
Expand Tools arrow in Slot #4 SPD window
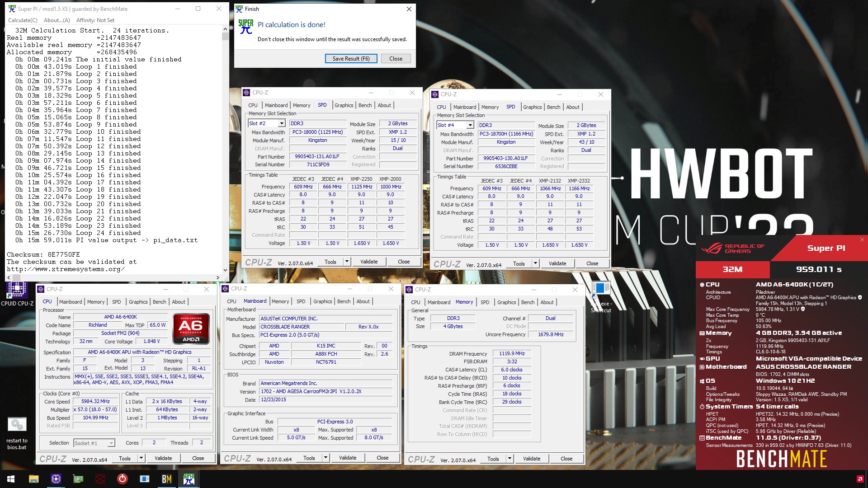535,263
